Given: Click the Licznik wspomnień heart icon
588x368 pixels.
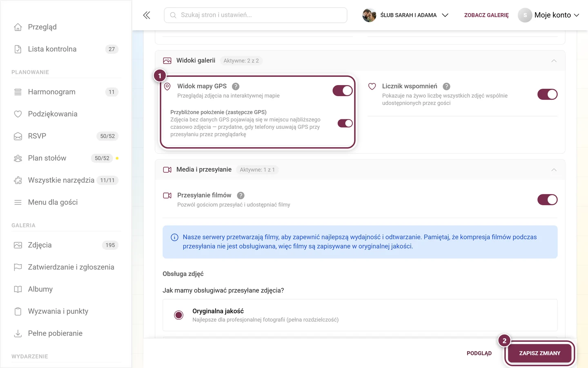Looking at the screenshot, I should click(x=372, y=87).
